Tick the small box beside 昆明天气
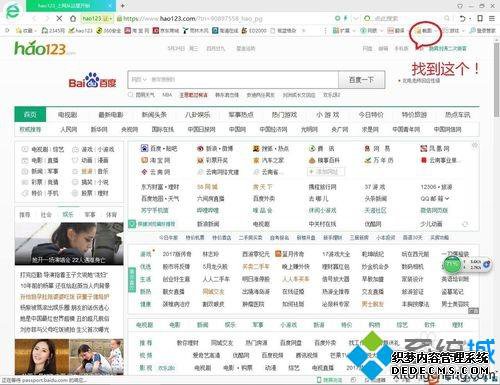This screenshot has height=385, width=500. tap(131, 95)
